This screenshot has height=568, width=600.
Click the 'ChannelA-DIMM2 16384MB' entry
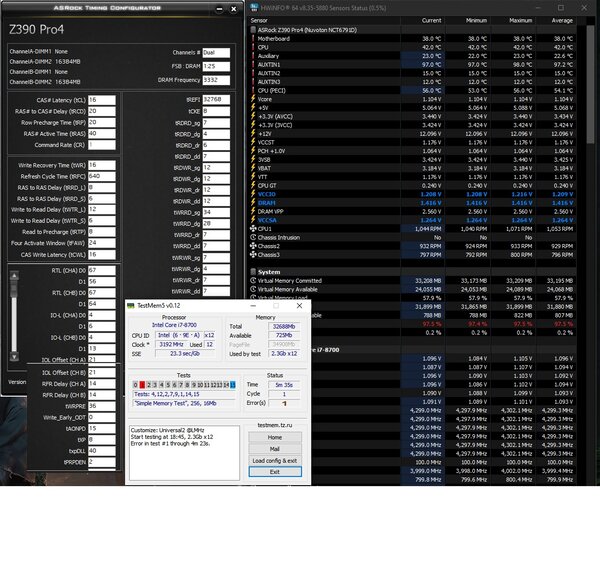[x=45, y=62]
